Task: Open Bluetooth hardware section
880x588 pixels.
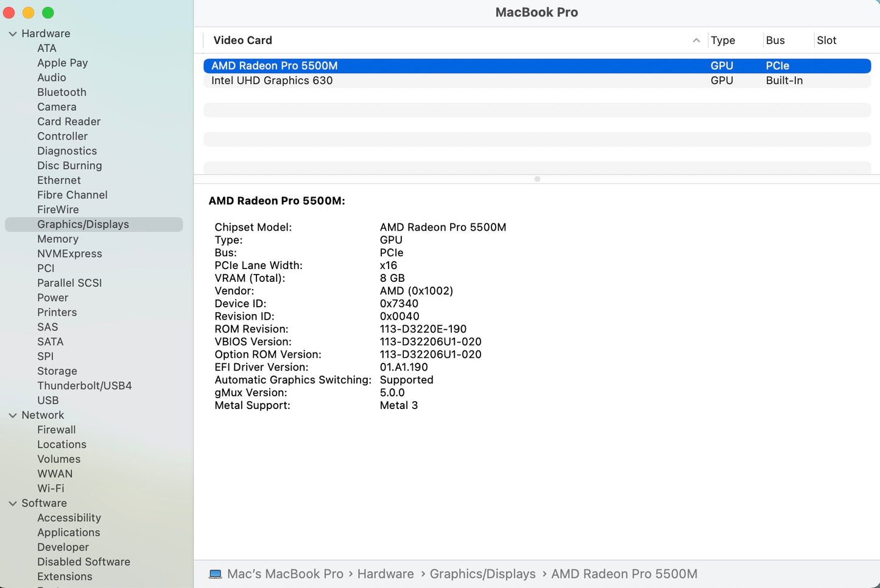Action: (62, 93)
